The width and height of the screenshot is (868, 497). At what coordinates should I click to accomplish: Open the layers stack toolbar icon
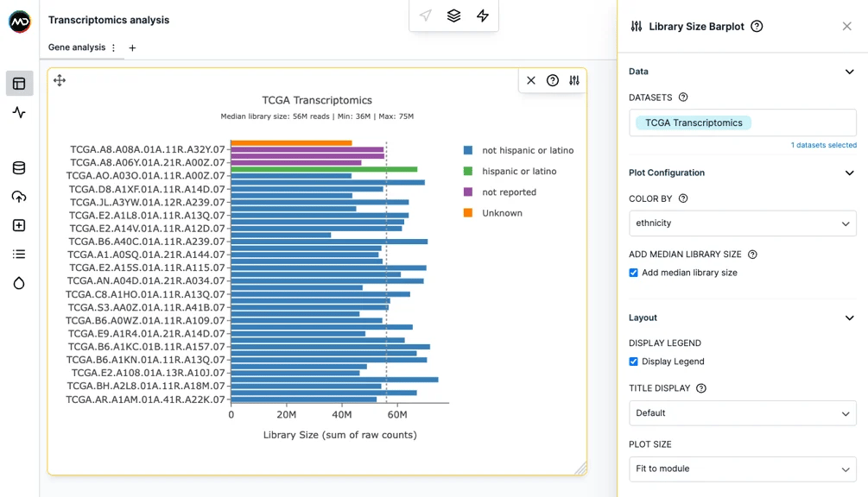coord(454,16)
